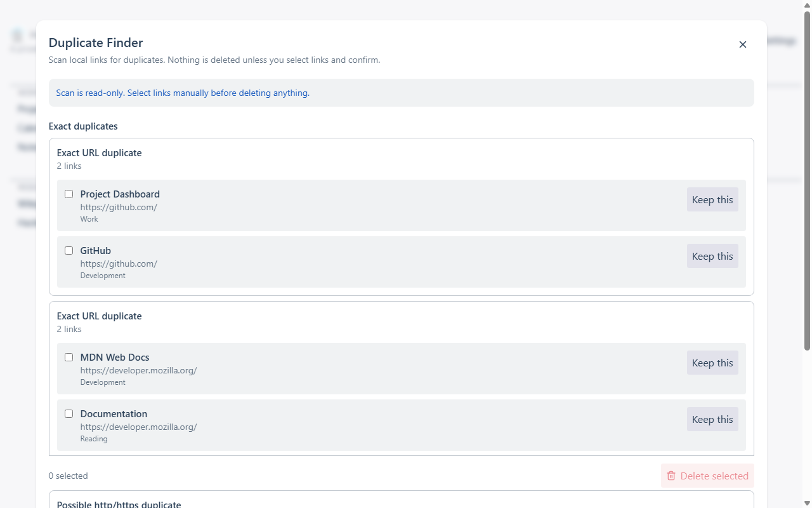812x508 pixels.
Task: Click the github.com URL under Project Dashboard
Action: coord(119,207)
